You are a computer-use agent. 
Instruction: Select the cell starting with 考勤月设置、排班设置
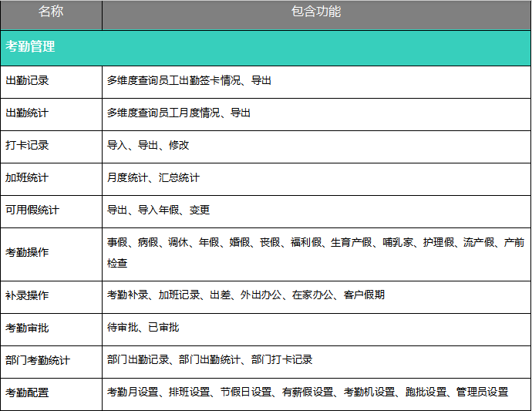tap(307, 392)
